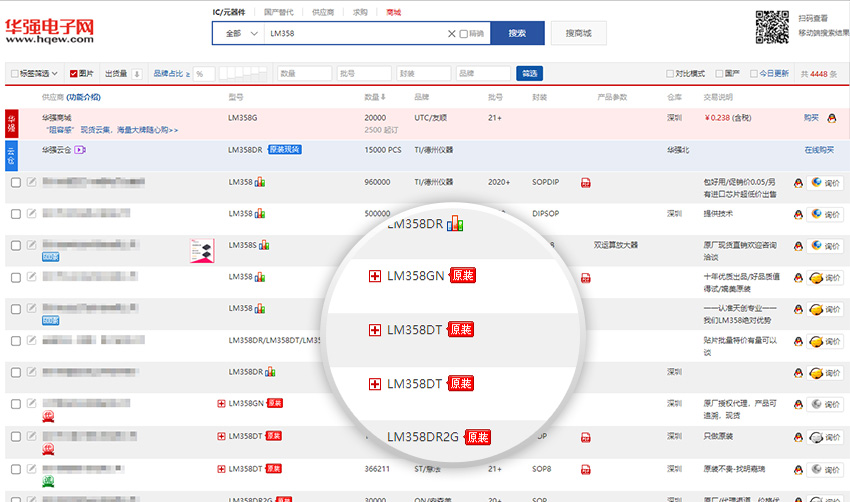Play the video icon beside 华强云仓

click(x=80, y=150)
